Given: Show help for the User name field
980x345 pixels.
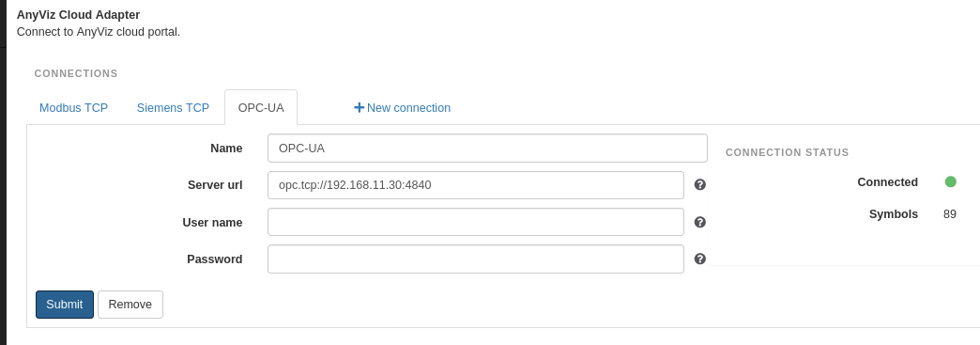Looking at the screenshot, I should point(700,222).
